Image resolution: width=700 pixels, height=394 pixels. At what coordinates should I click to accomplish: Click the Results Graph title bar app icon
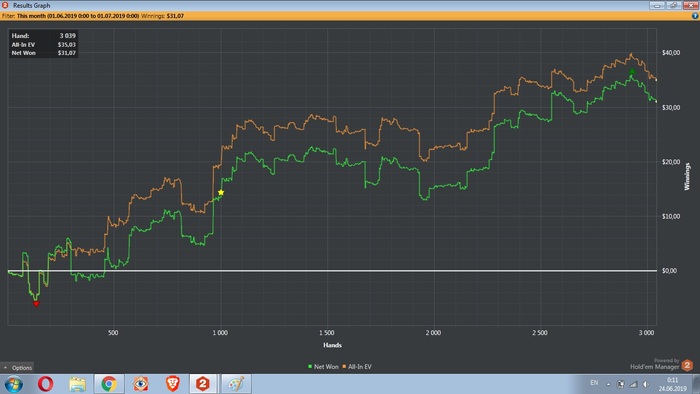[5, 5]
